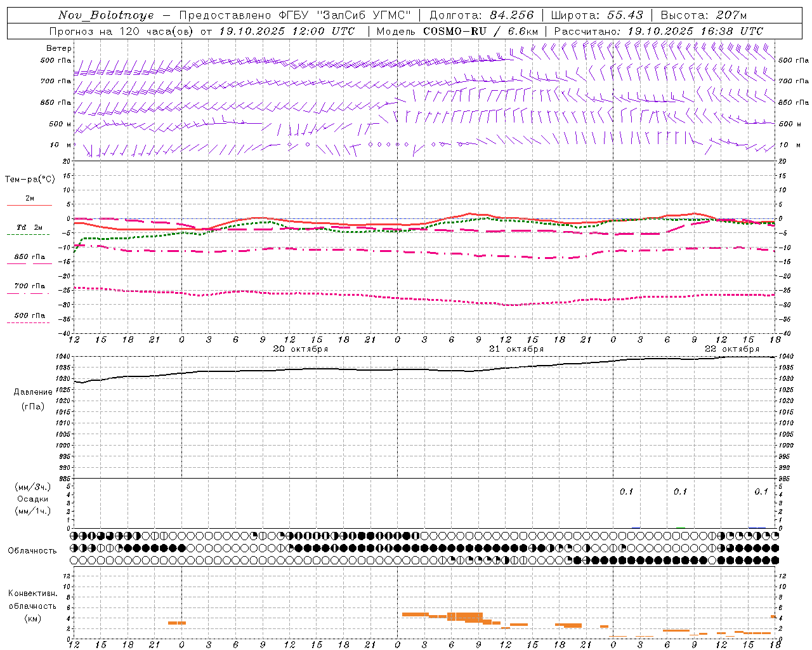The width and height of the screenshot is (812, 650).
Task: Click the provider text "ЗапСиб УГМС" in the header
Action: [364, 15]
